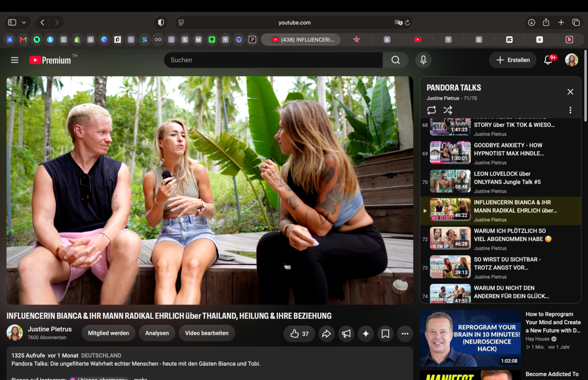Click the megaphone promote icon
Screen dimensions: 588x380
click(346, 334)
